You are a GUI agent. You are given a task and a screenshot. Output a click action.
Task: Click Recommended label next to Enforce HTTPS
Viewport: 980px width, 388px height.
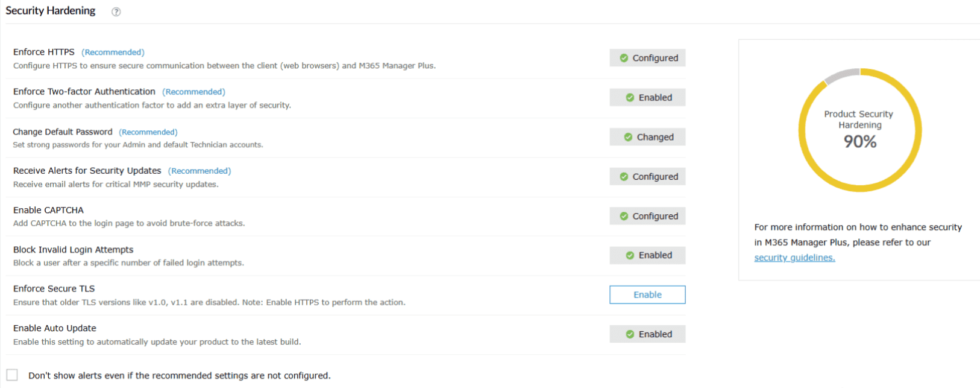click(113, 52)
